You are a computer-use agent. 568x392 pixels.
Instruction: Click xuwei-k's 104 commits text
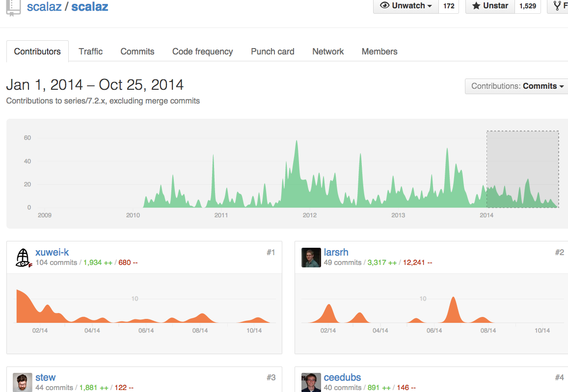coord(56,262)
